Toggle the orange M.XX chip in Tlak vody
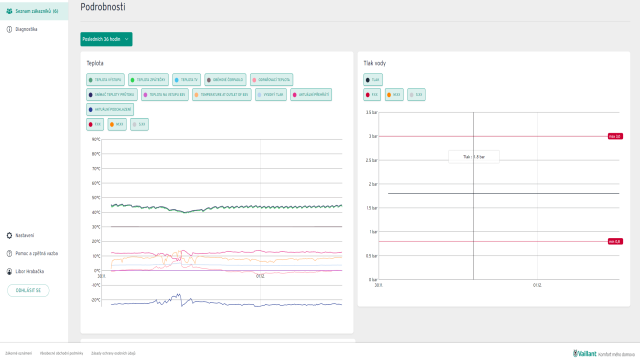 pyautogui.click(x=394, y=95)
